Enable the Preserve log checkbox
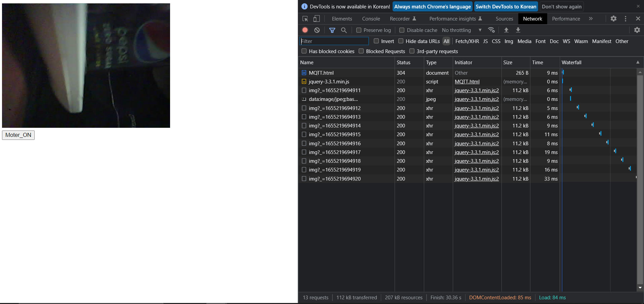 359,30
